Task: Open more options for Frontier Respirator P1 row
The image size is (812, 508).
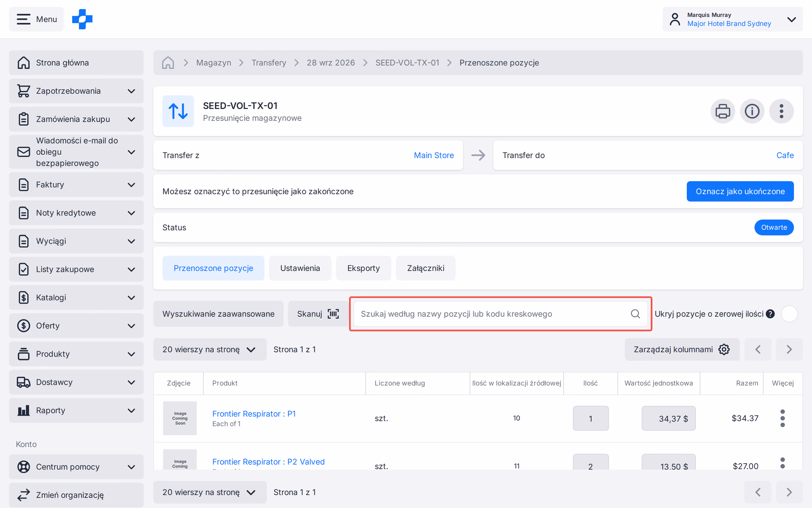Action: pyautogui.click(x=782, y=418)
